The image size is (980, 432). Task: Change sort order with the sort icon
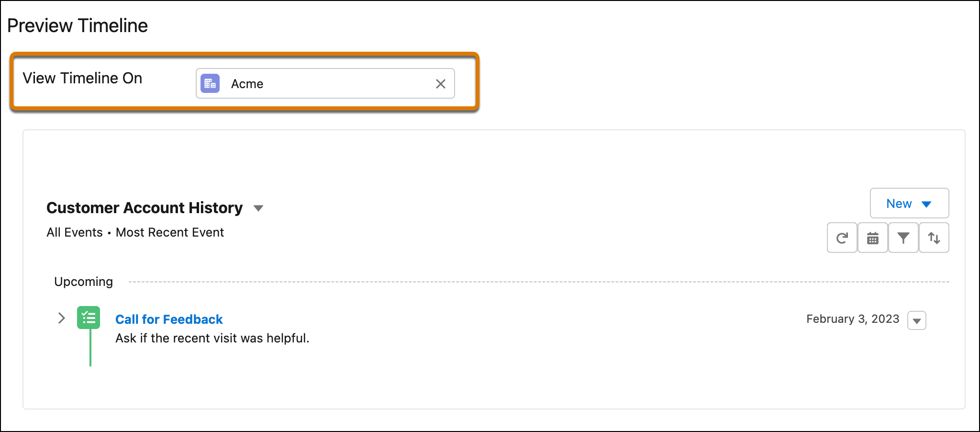coord(934,238)
